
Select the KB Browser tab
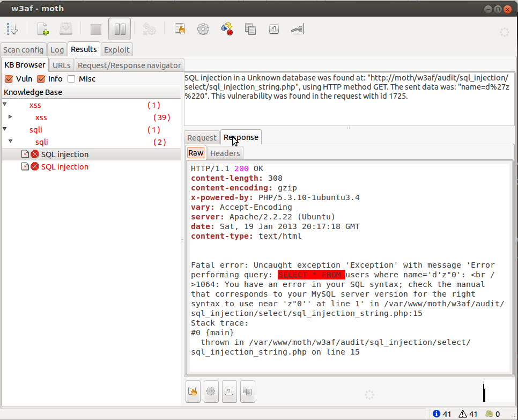pyautogui.click(x=25, y=65)
